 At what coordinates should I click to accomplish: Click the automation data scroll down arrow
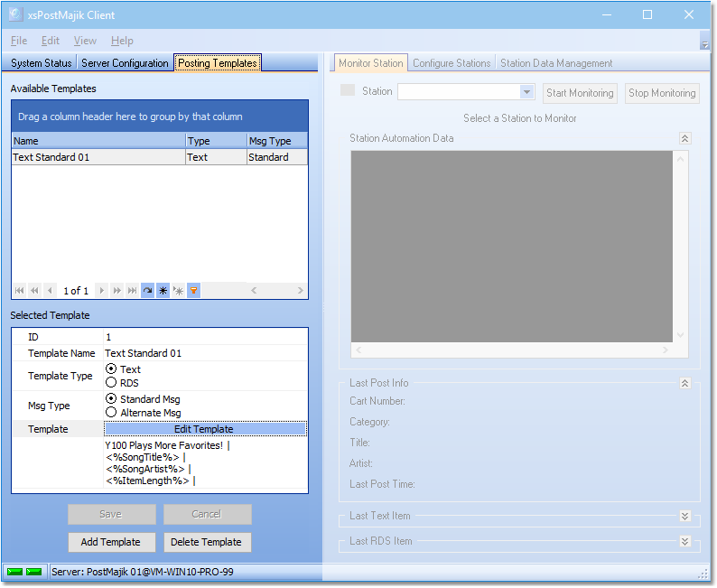coord(680,335)
